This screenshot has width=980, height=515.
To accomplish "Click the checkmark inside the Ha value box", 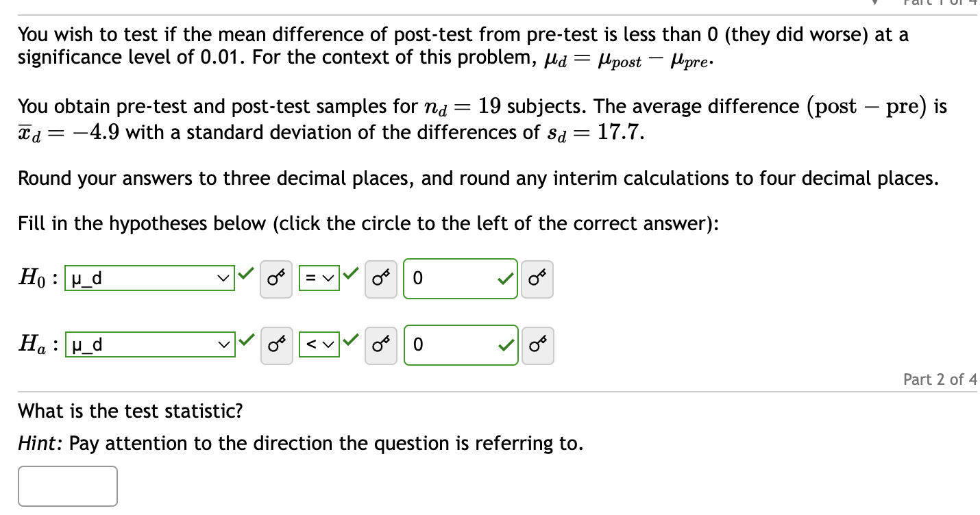I will [x=505, y=346].
